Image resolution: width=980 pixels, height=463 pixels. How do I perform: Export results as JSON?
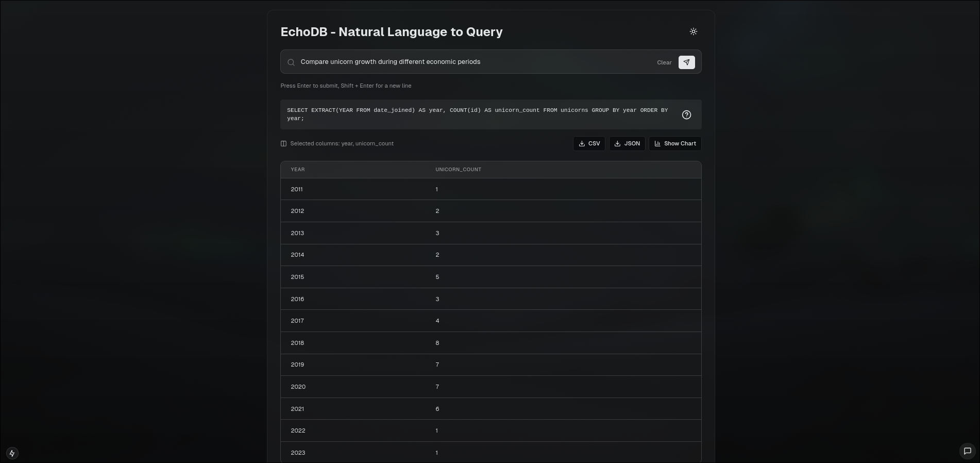[627, 143]
